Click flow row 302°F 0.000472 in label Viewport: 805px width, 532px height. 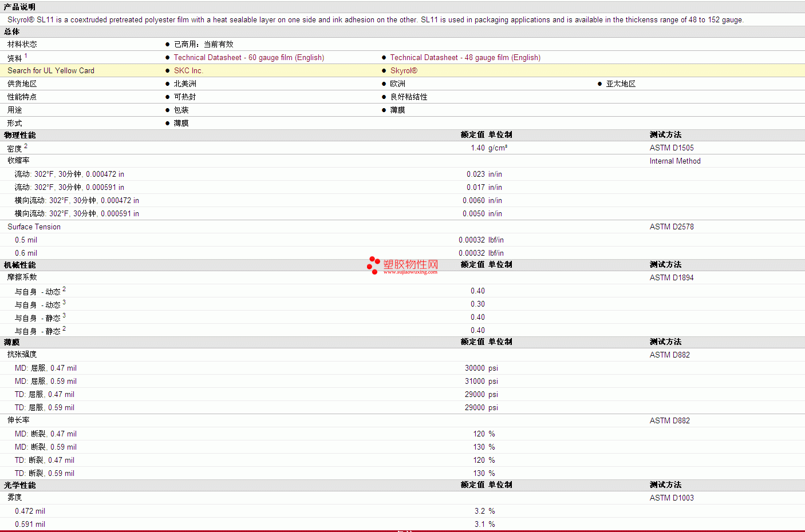coord(69,174)
